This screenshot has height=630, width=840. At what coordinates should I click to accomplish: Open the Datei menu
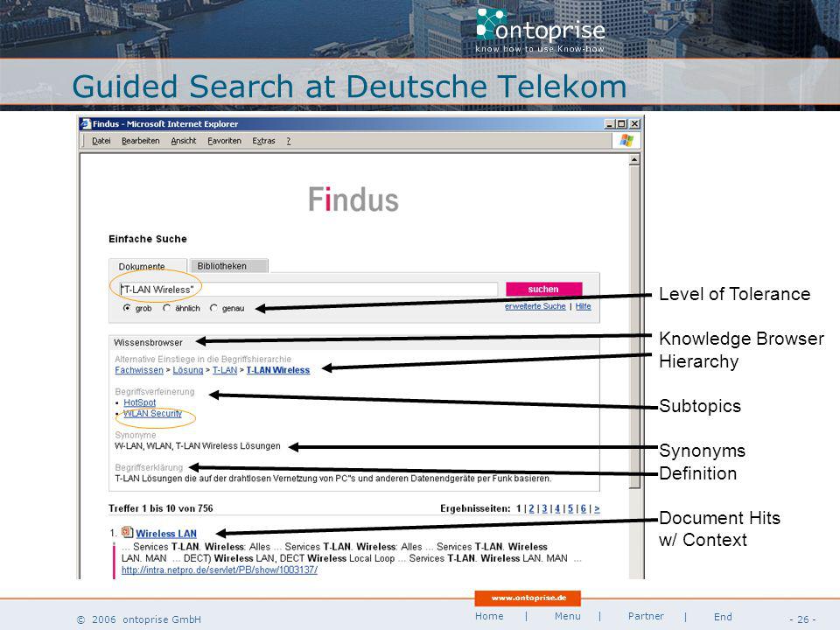[x=101, y=141]
